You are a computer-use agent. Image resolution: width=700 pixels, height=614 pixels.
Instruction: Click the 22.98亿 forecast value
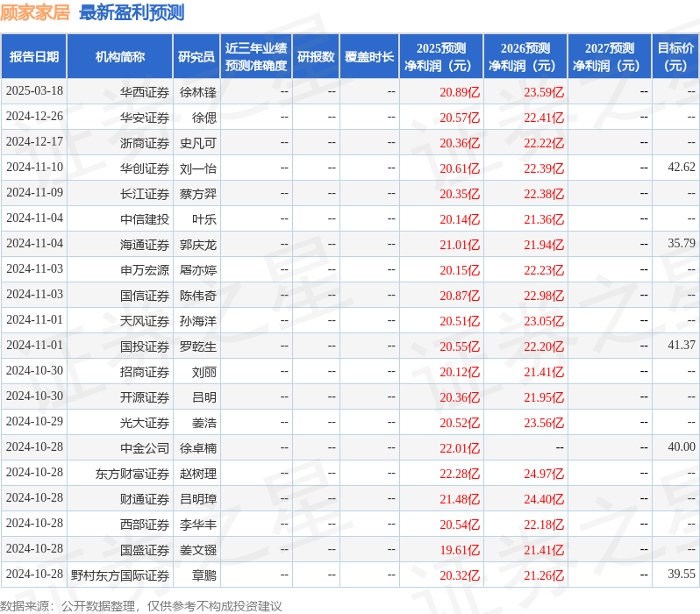(544, 296)
